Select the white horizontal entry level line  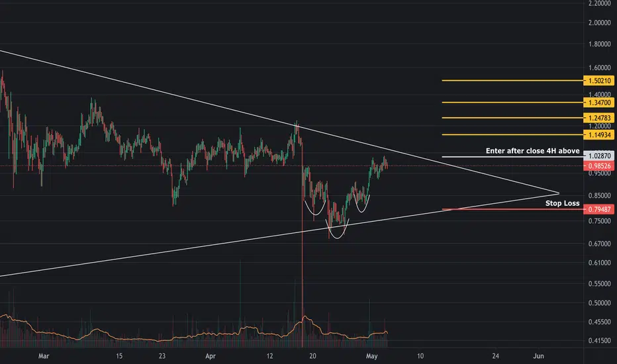[x=512, y=157]
